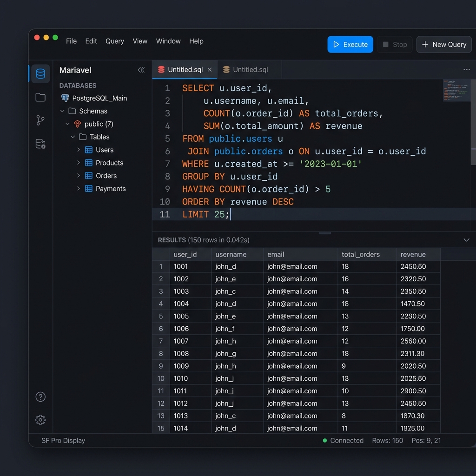The width and height of the screenshot is (476, 476).
Task: Expand the Payments table node
Action: pyautogui.click(x=79, y=189)
